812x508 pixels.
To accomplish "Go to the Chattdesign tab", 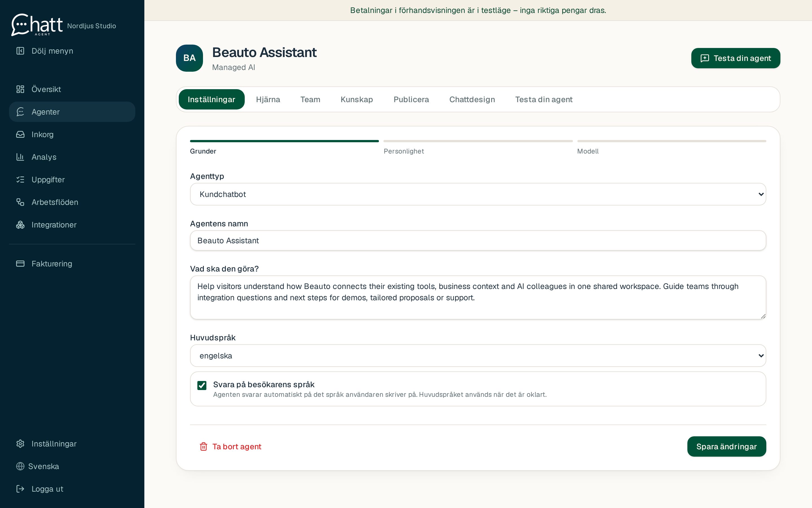I will click(x=472, y=99).
